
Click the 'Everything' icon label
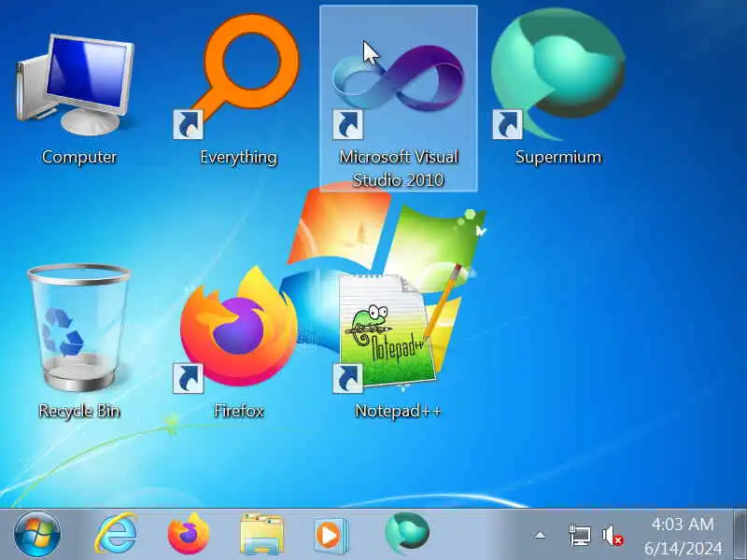coord(238,157)
